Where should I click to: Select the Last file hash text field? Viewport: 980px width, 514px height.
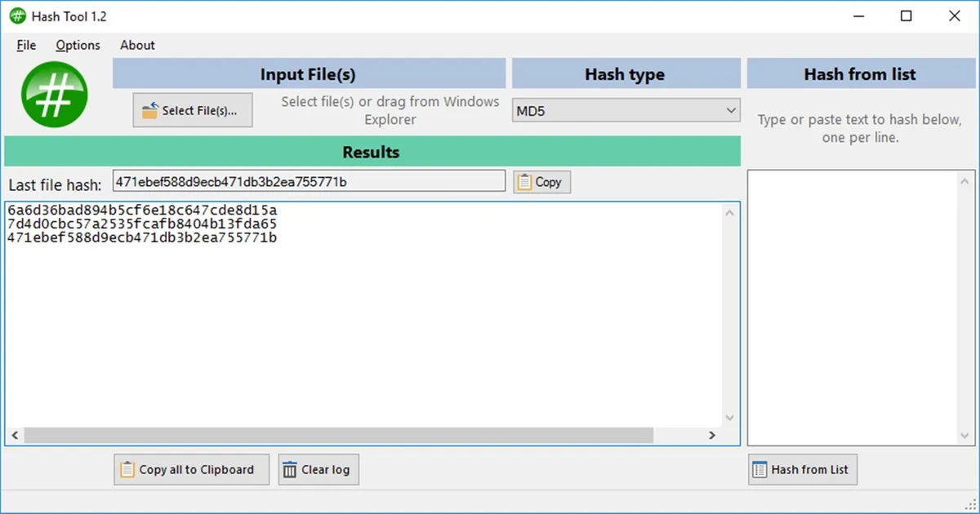click(309, 180)
